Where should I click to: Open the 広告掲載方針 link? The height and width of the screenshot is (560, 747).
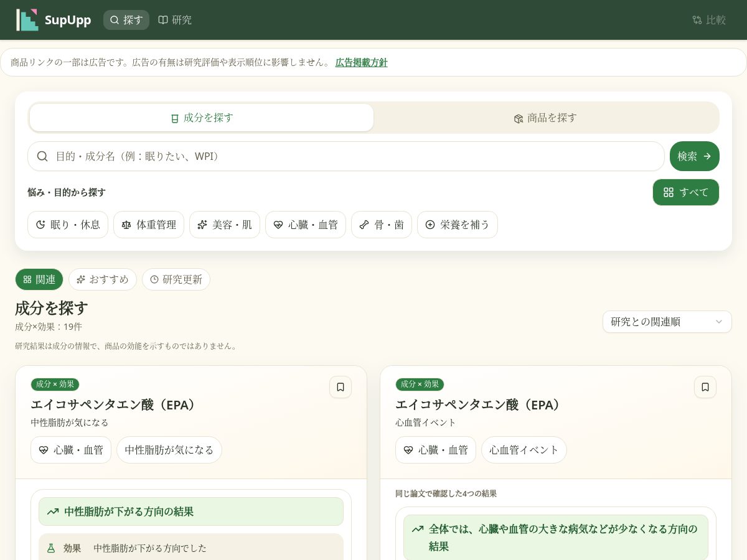coord(361,62)
